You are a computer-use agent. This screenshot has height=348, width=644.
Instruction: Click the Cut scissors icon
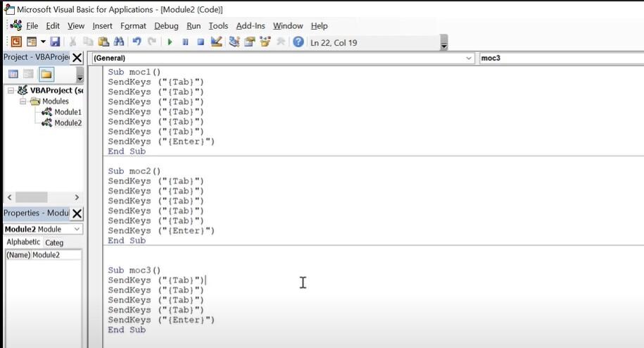click(72, 42)
